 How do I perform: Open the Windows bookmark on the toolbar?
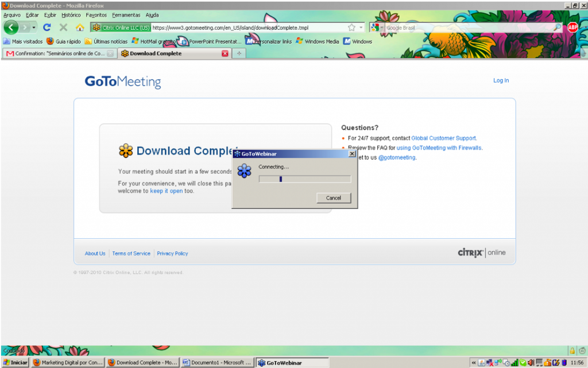pyautogui.click(x=358, y=41)
